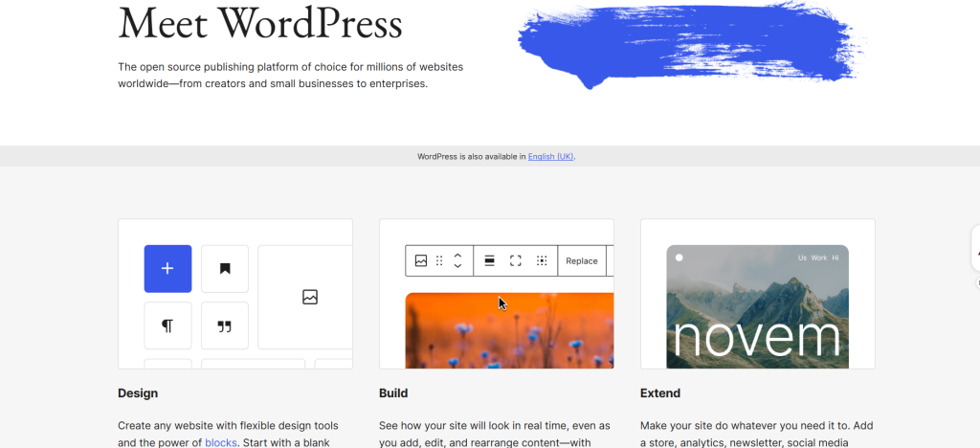Click the six-dot drag handle icon
The height and width of the screenshot is (448, 980).
pos(439,260)
